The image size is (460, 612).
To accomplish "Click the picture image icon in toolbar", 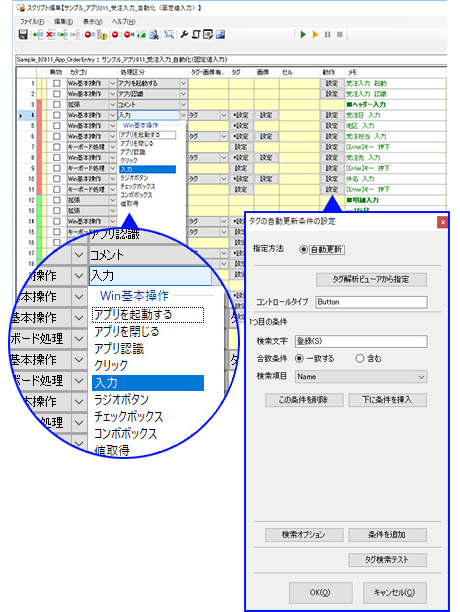I will click(x=220, y=34).
